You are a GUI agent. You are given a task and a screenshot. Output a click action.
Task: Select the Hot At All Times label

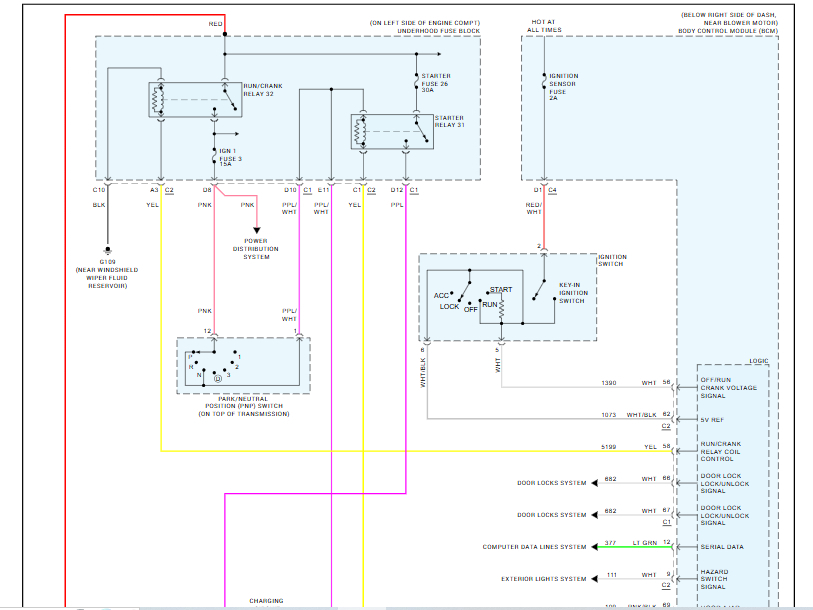(544, 26)
